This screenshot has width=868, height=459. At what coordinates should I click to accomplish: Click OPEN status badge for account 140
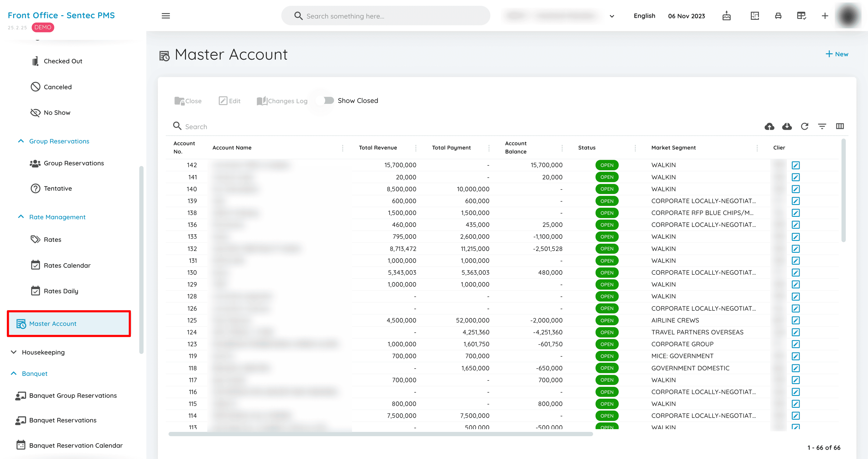point(607,189)
